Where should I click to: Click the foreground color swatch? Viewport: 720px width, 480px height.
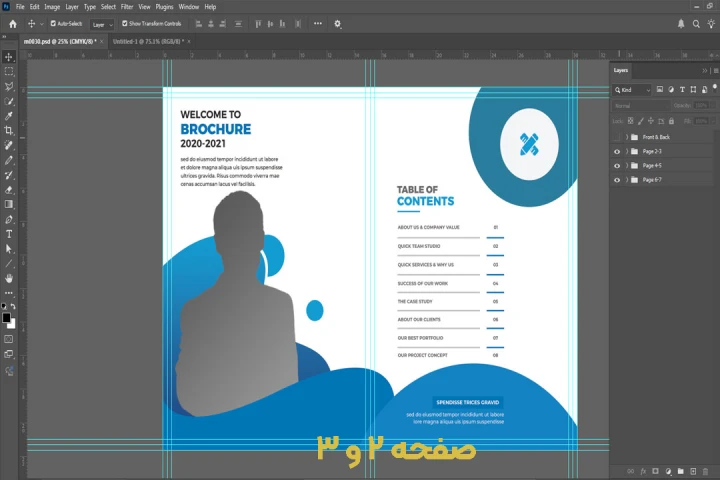6,318
